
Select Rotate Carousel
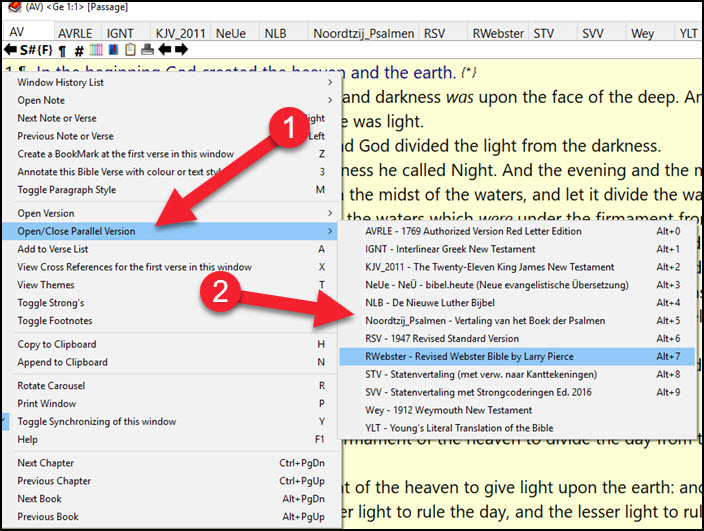[x=171, y=386]
